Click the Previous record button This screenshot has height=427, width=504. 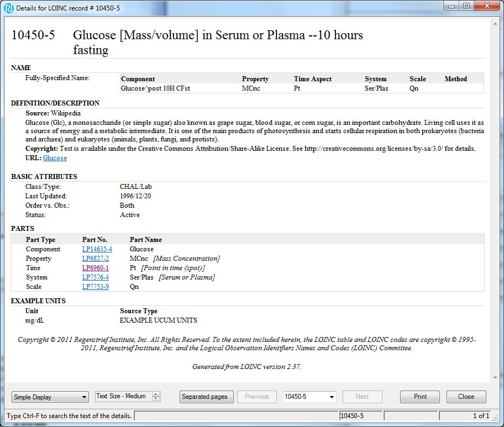pyautogui.click(x=257, y=397)
